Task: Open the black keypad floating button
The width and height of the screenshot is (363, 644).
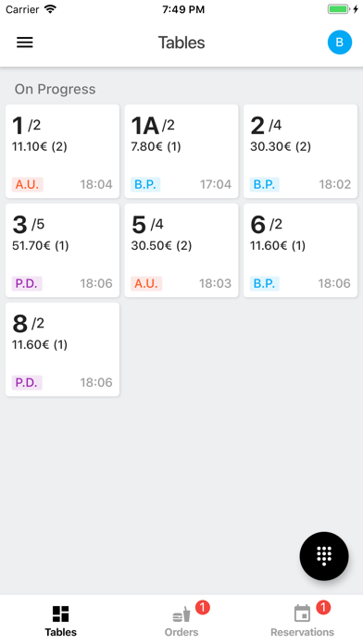Action: click(x=324, y=556)
